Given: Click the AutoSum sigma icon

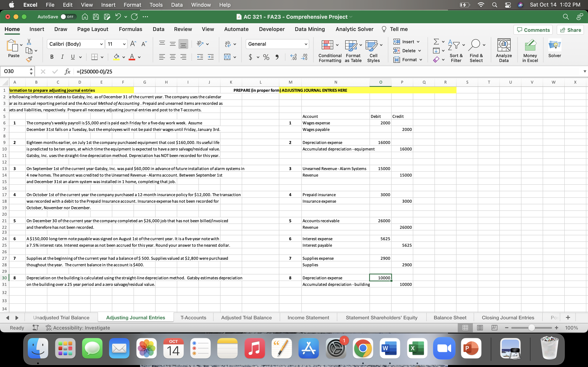Looking at the screenshot, I should click(436, 42).
